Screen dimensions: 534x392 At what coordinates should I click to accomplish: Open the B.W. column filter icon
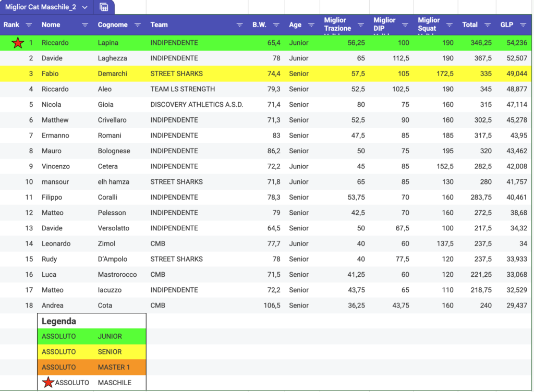tap(276, 25)
